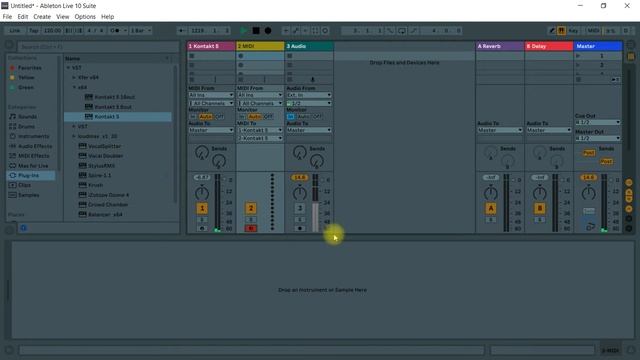The image size is (640, 360).
Task: Toggle the Capture MIDI icon
Action: pyautogui.click(x=316, y=31)
